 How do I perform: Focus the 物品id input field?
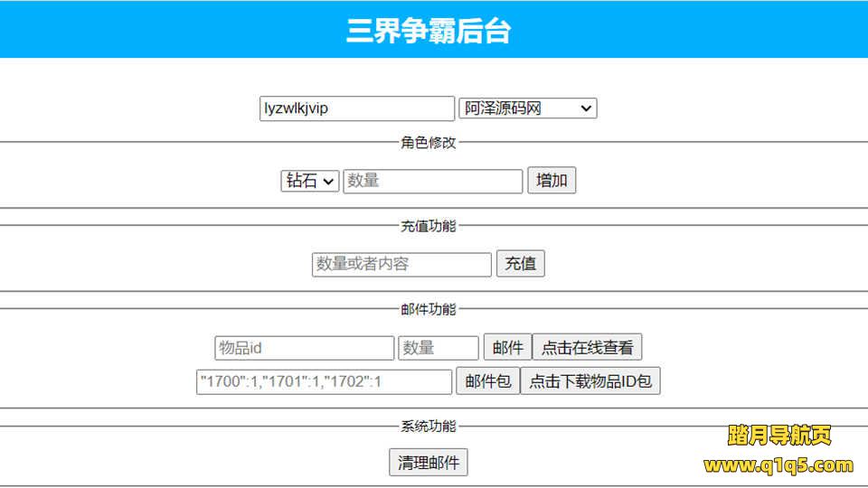304,348
